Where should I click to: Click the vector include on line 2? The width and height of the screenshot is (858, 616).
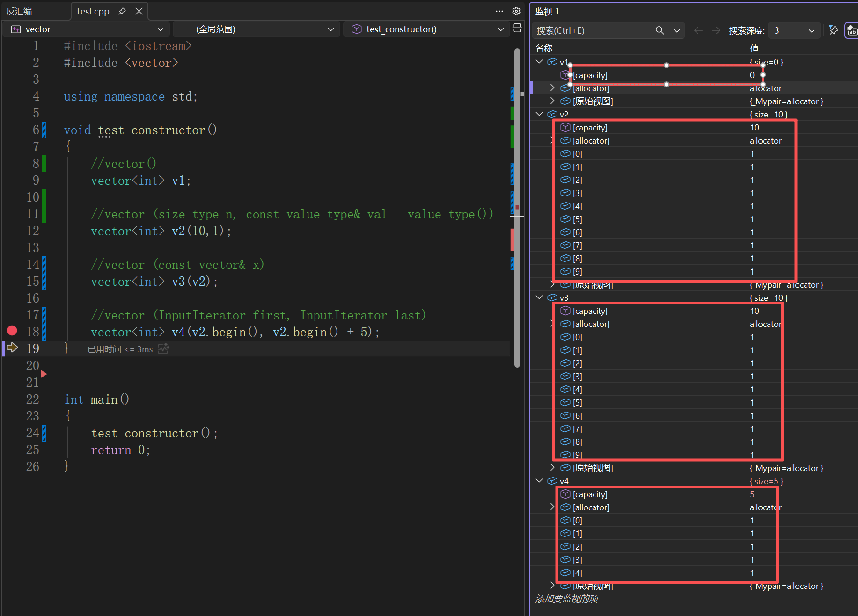pos(121,63)
